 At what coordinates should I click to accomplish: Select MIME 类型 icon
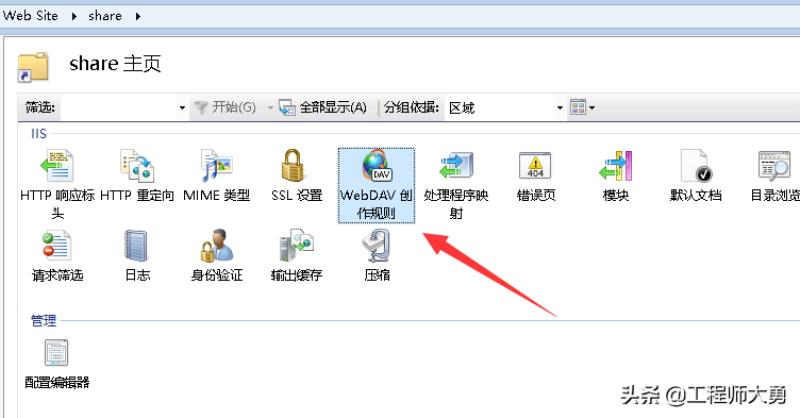[216, 166]
